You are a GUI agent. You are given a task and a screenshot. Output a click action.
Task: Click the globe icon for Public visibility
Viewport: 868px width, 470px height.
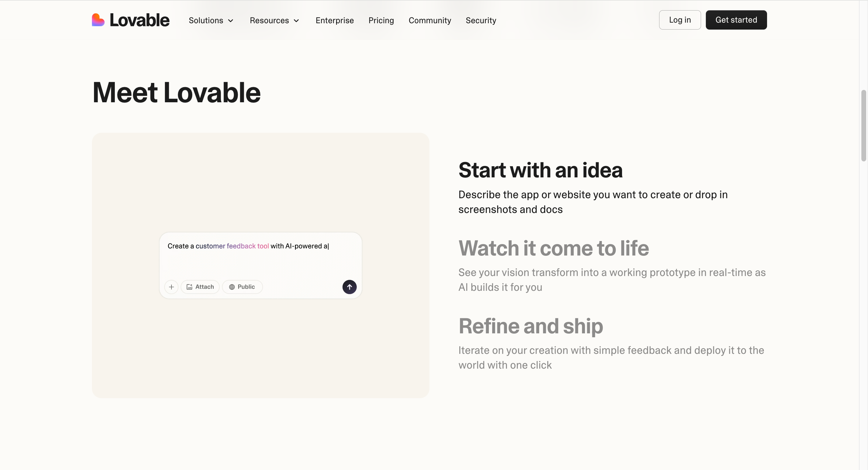click(232, 287)
